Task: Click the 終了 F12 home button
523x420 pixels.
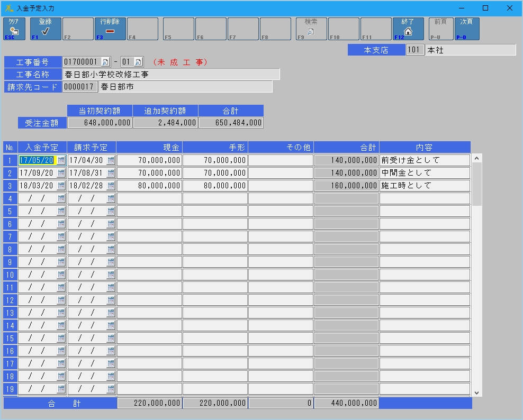Action: (x=408, y=29)
